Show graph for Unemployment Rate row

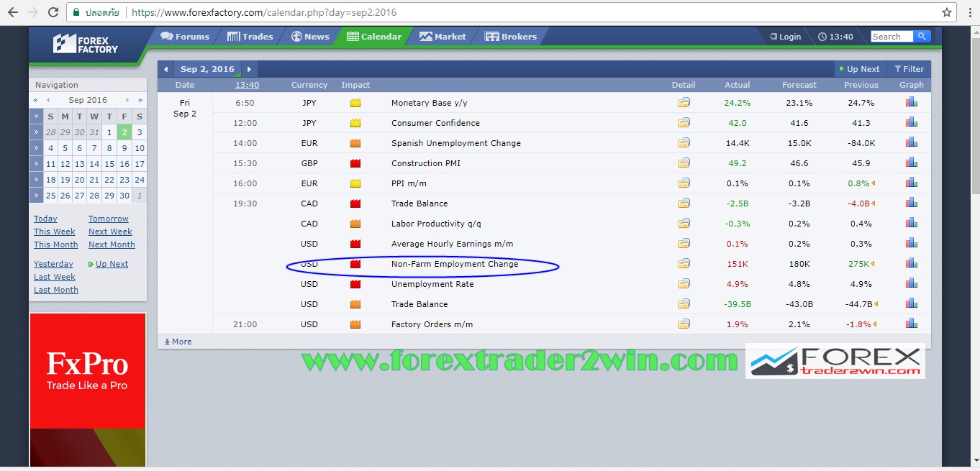[x=911, y=284]
